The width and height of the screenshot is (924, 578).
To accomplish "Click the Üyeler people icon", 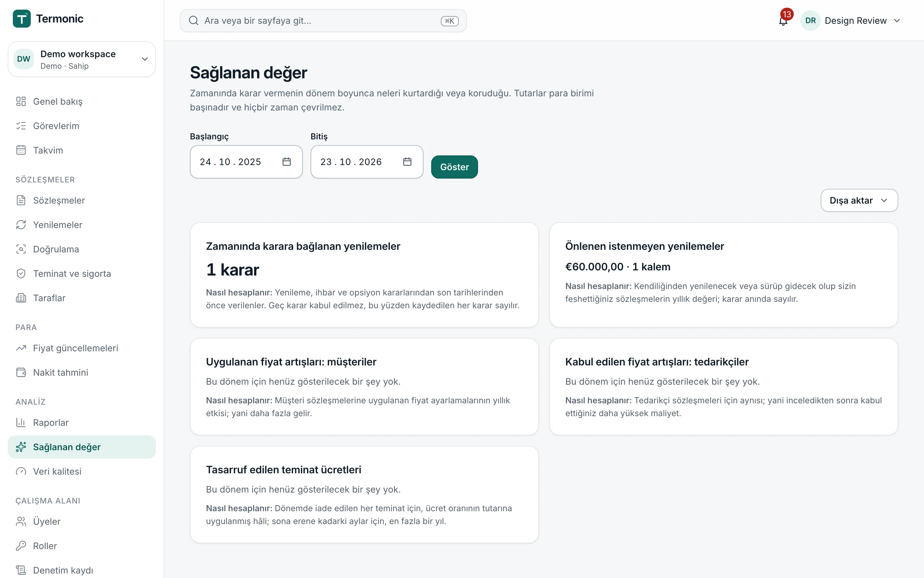I will (21, 522).
